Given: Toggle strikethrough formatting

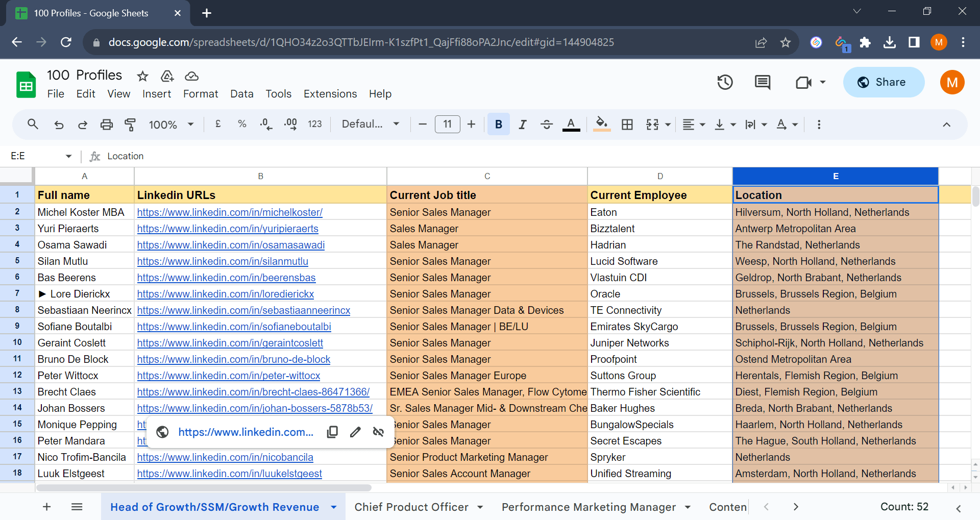Looking at the screenshot, I should (x=547, y=124).
